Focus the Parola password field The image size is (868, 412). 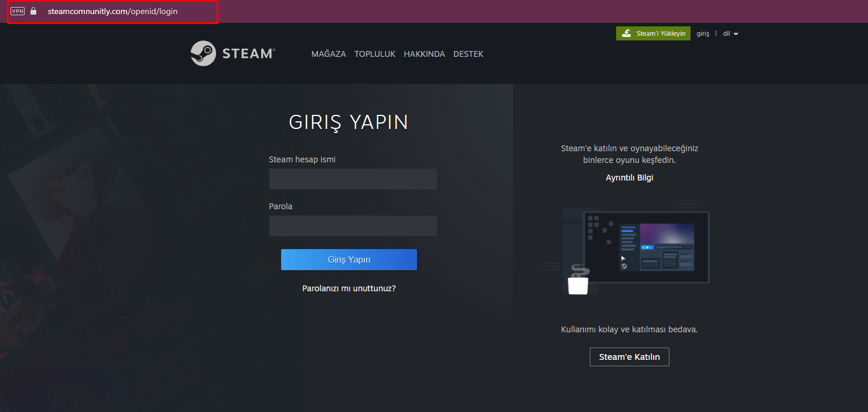tap(353, 226)
